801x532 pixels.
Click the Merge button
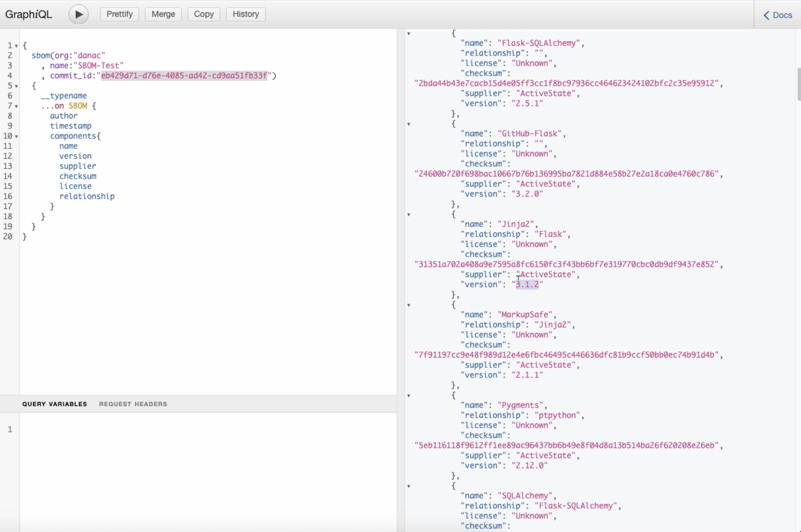point(163,14)
